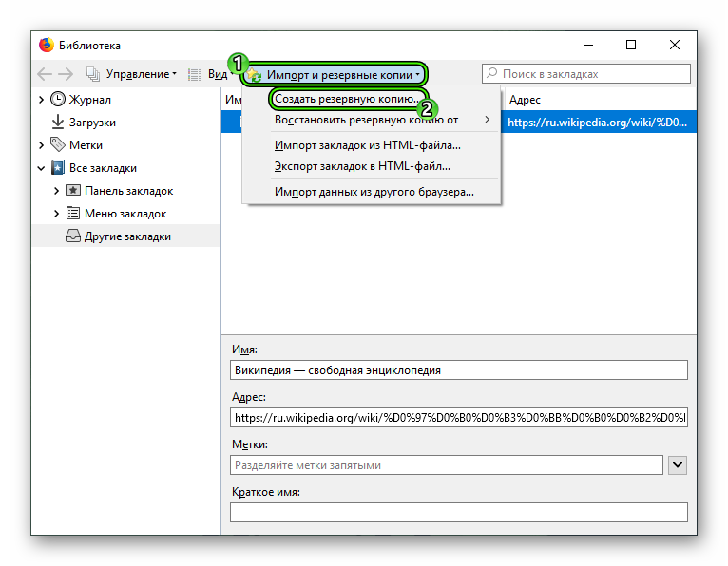
Task: Click the Адрес URL text field
Action: (459, 418)
